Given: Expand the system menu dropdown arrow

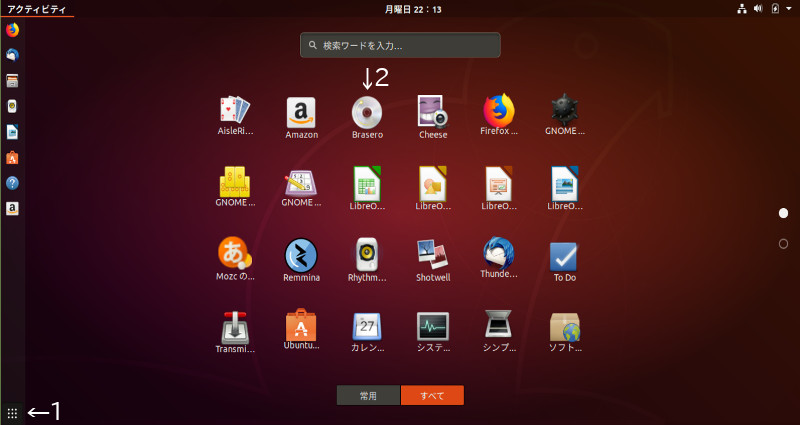Looking at the screenshot, I should pos(789,9).
